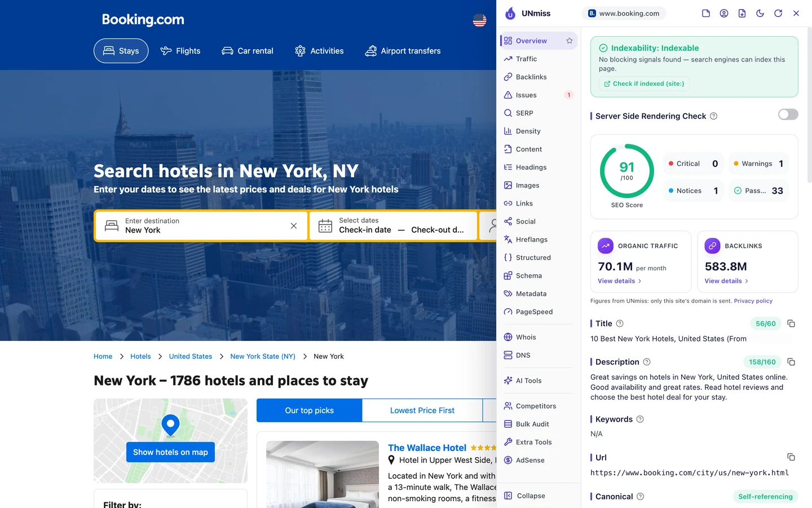Expand Backlinks via View details
The image size is (812, 508).
pos(726,281)
